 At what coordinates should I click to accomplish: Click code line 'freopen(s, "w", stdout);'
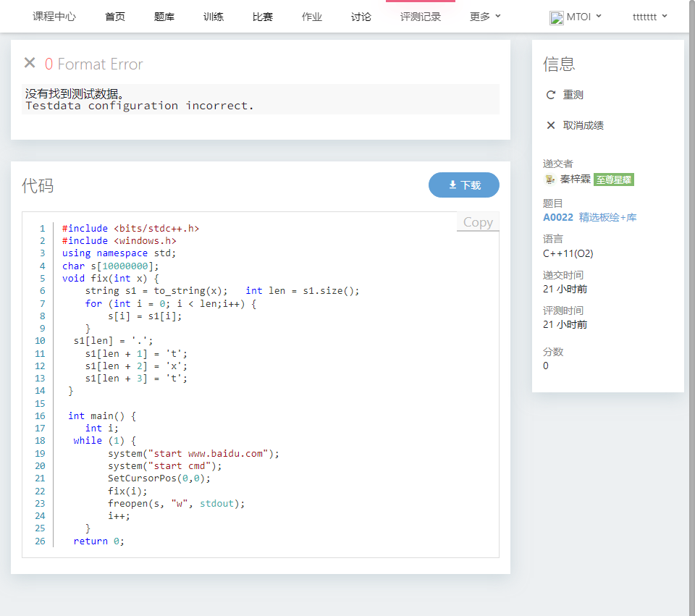point(177,503)
